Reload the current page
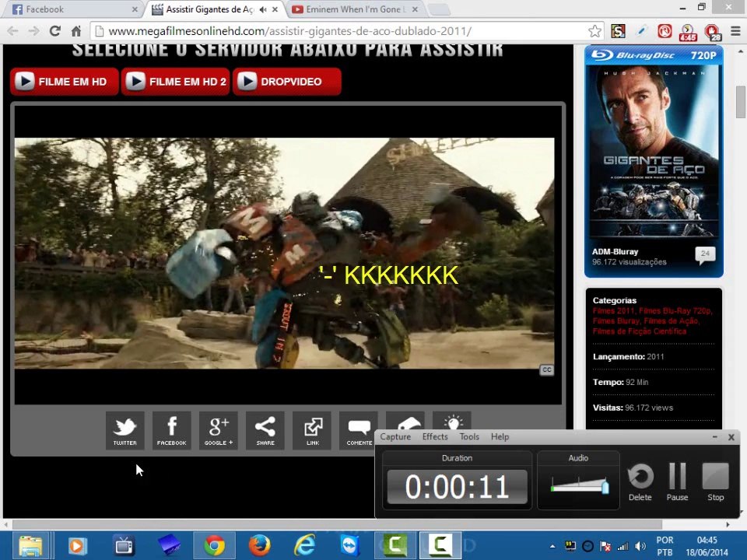Screen dimensions: 747x560 (54, 31)
